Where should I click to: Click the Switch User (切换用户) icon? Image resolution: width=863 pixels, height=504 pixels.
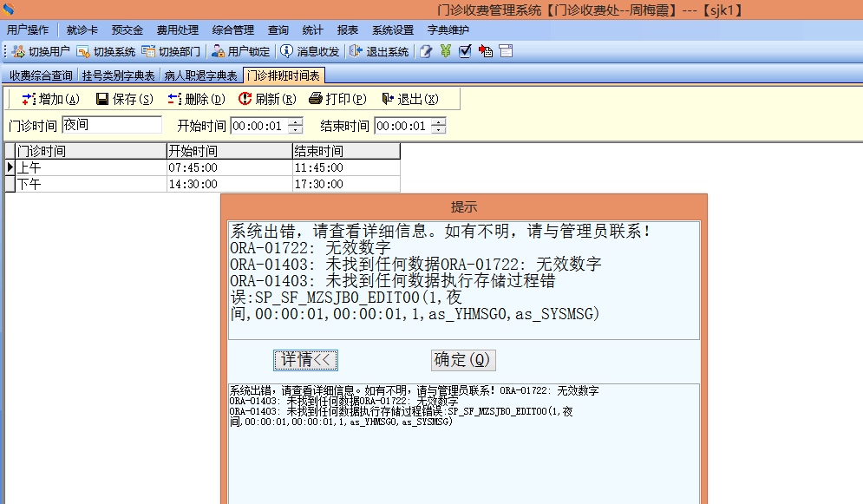19,52
